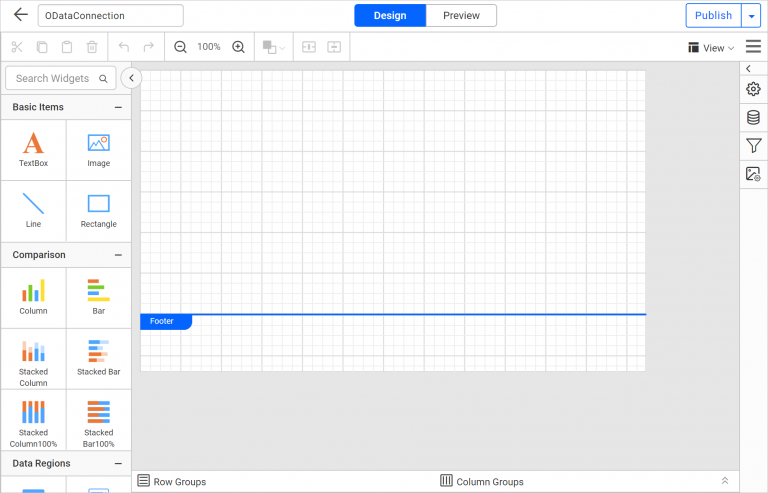Open the Data database icon
Screen dimensions: 768x493
click(x=753, y=117)
